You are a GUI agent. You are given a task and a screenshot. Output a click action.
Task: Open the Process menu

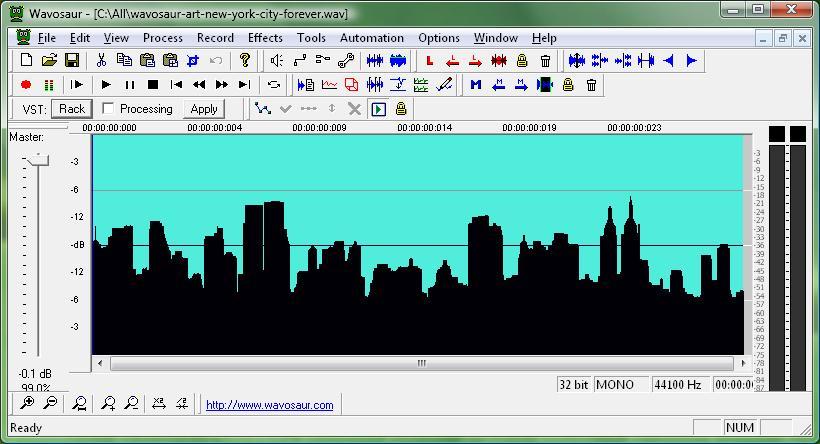(163, 38)
